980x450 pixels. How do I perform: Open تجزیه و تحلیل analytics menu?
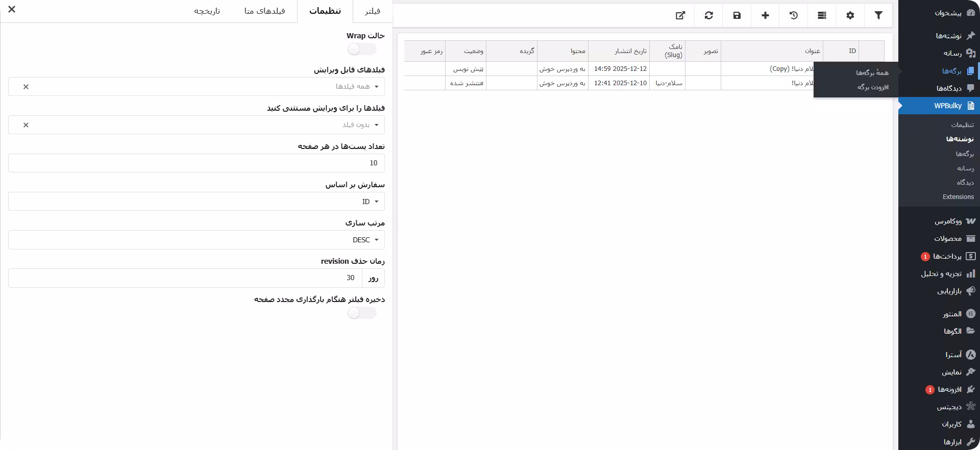939,273
